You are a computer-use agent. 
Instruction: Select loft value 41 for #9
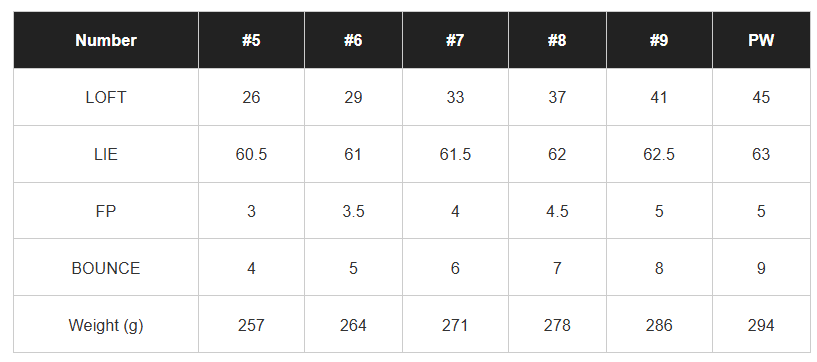click(659, 97)
